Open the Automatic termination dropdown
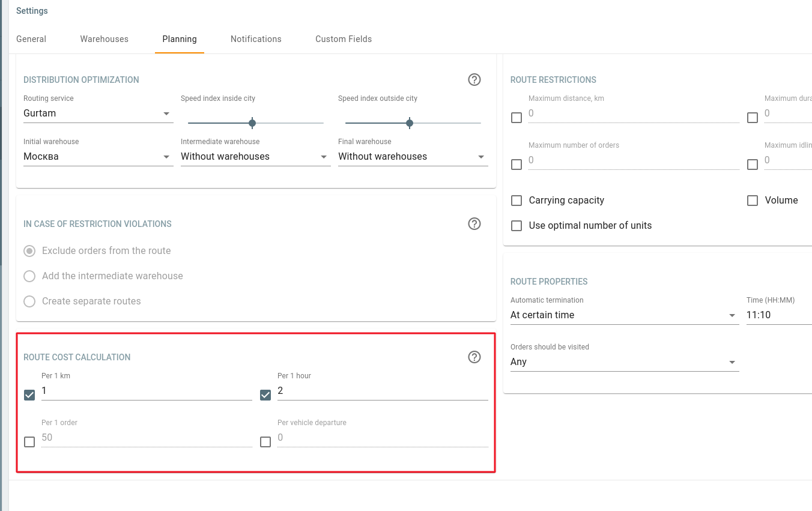 pos(623,315)
